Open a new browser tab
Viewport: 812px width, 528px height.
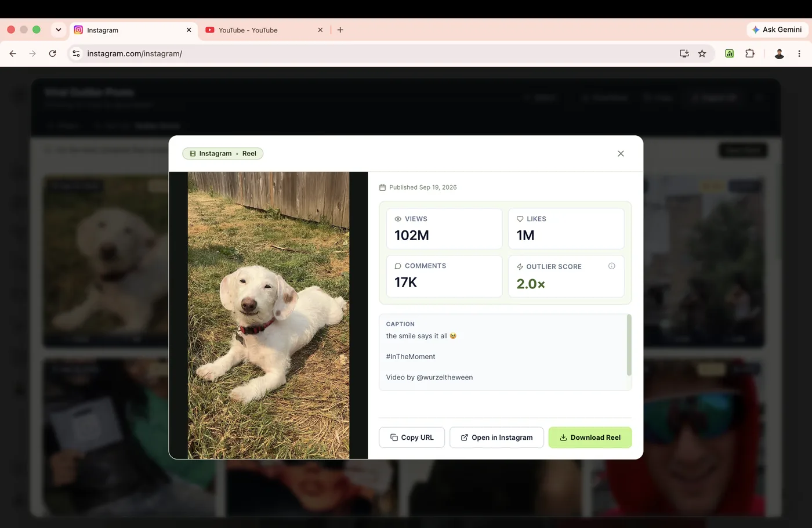pos(340,30)
